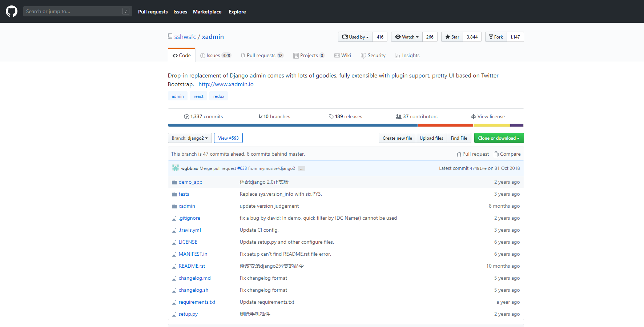
Task: Open the Branch: django2 dropdown
Action: tap(189, 138)
